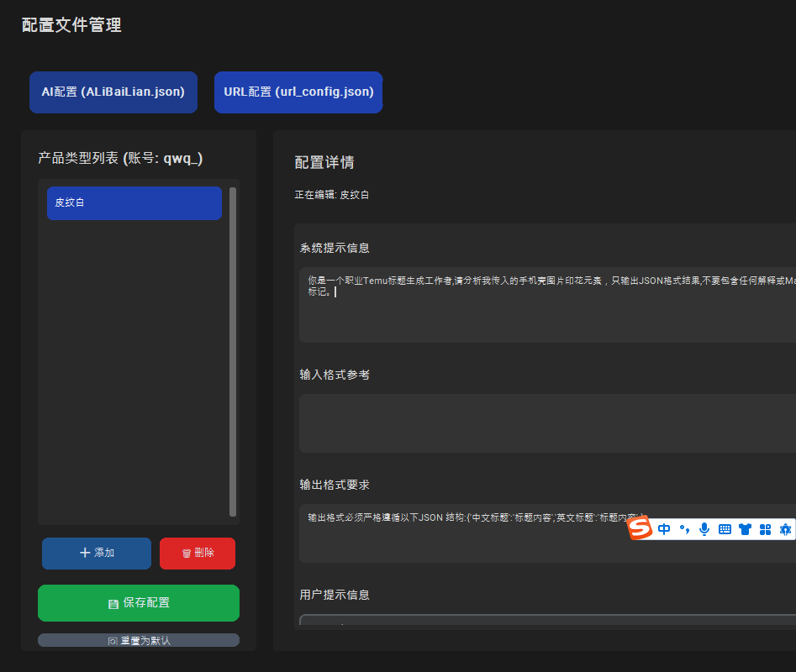796x672 pixels.
Task: Click the 用户提示信息 input field
Action: [x=546, y=620]
